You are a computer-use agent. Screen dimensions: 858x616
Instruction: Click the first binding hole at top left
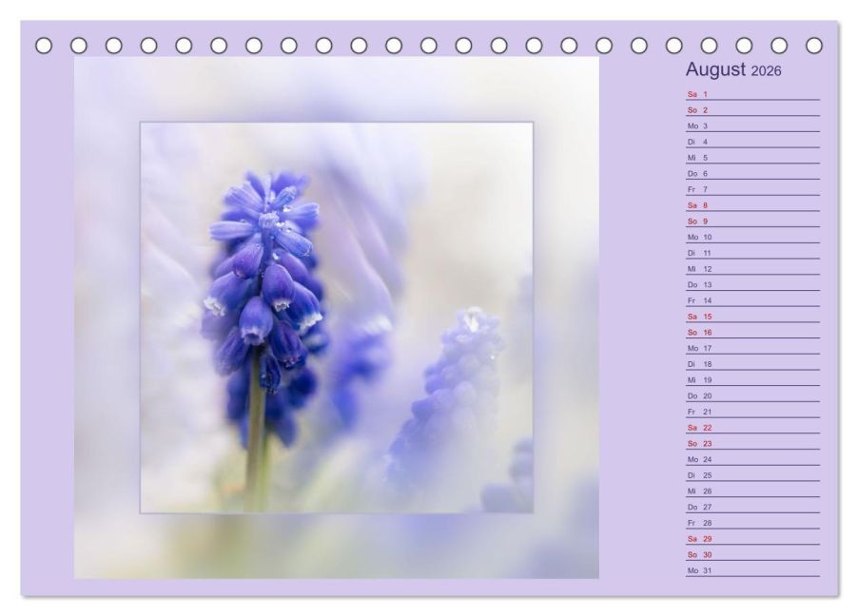tap(44, 45)
